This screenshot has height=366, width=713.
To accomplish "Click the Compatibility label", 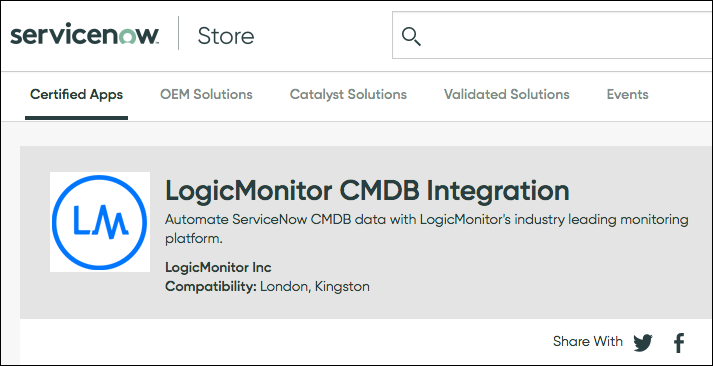I will (211, 287).
